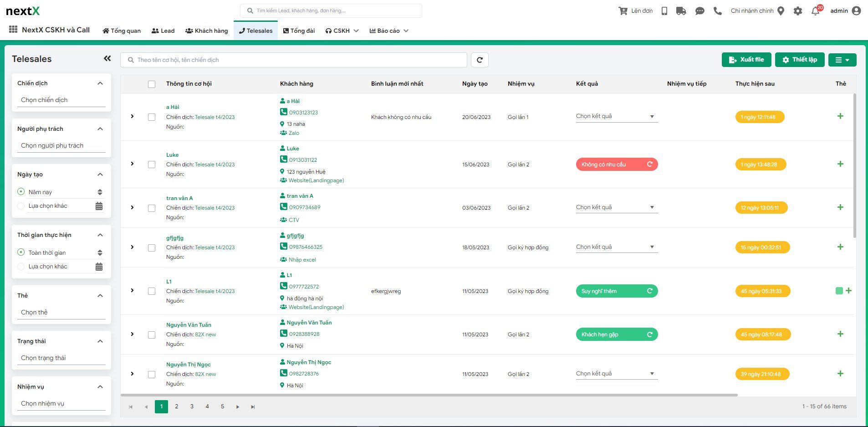Viewport: 868px width, 427px height.
Task: Open the shopping cart Lên đơn icon
Action: [x=623, y=11]
